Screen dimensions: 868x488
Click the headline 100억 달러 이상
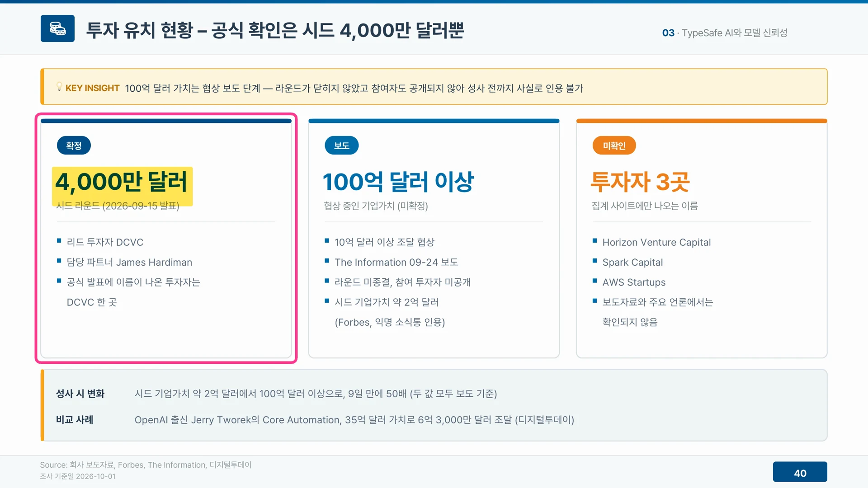pos(398,182)
